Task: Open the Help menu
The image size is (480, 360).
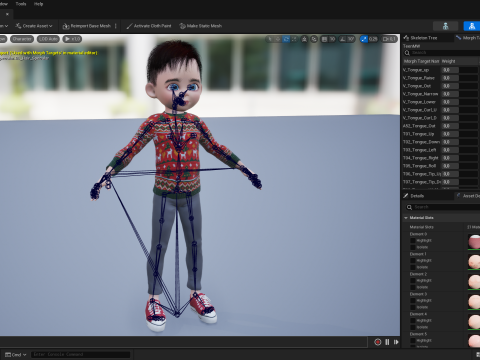Action: pos(39,4)
